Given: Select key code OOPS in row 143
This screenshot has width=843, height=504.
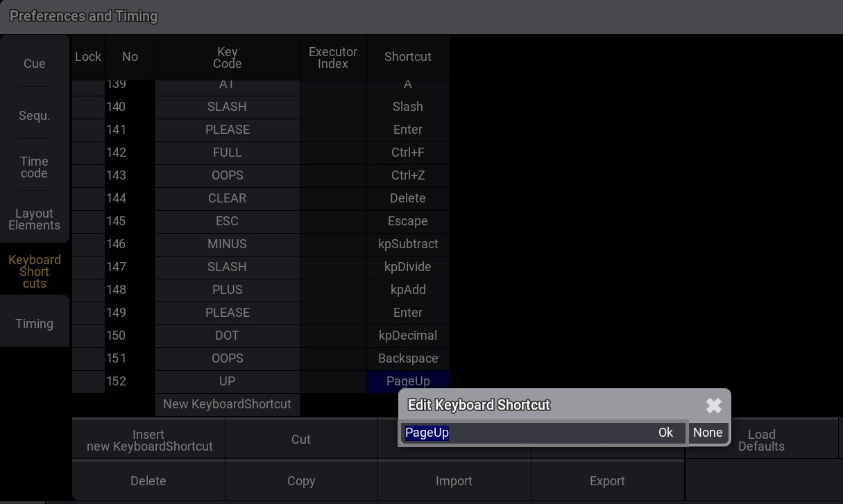Looking at the screenshot, I should (x=228, y=175).
